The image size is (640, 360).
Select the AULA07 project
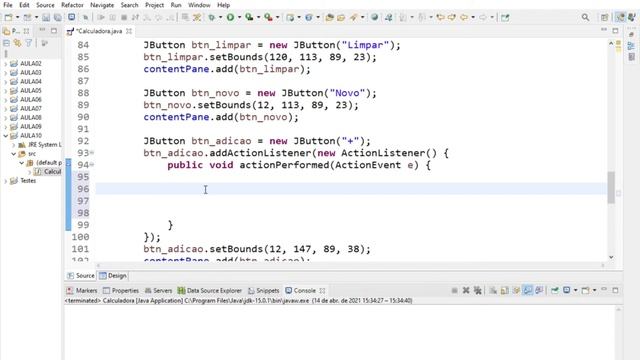tap(31, 109)
